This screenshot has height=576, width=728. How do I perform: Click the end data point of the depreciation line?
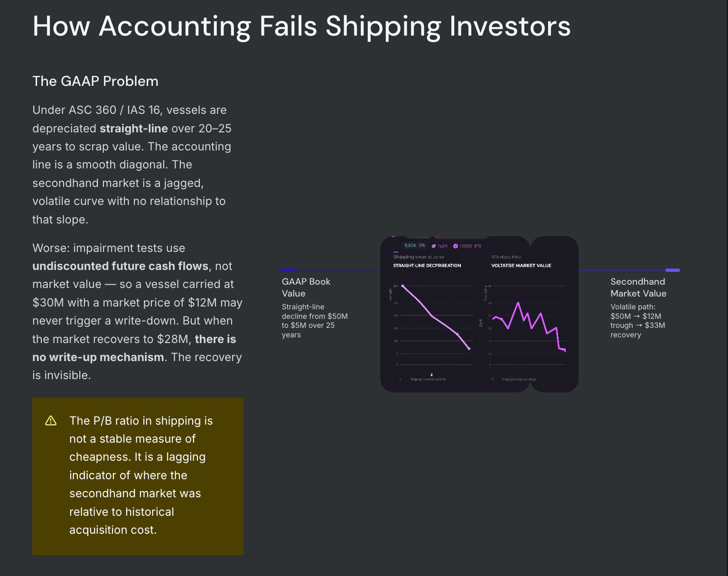click(x=469, y=349)
